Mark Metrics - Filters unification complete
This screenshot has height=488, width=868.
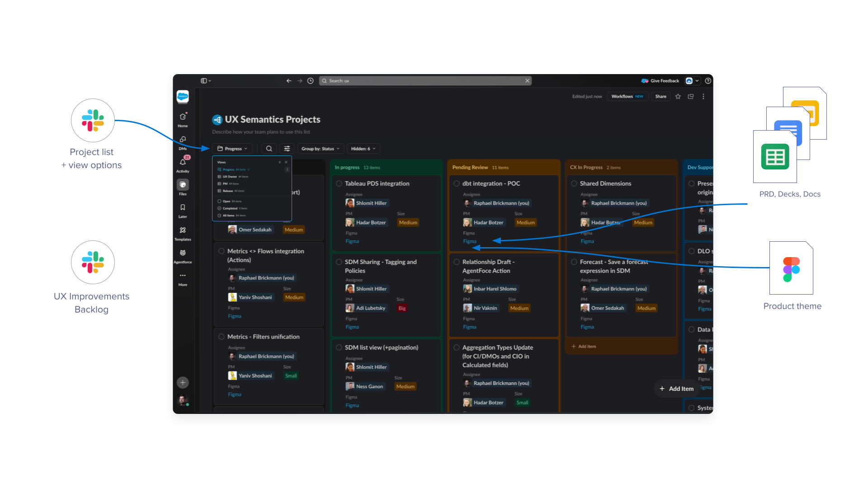(x=222, y=337)
